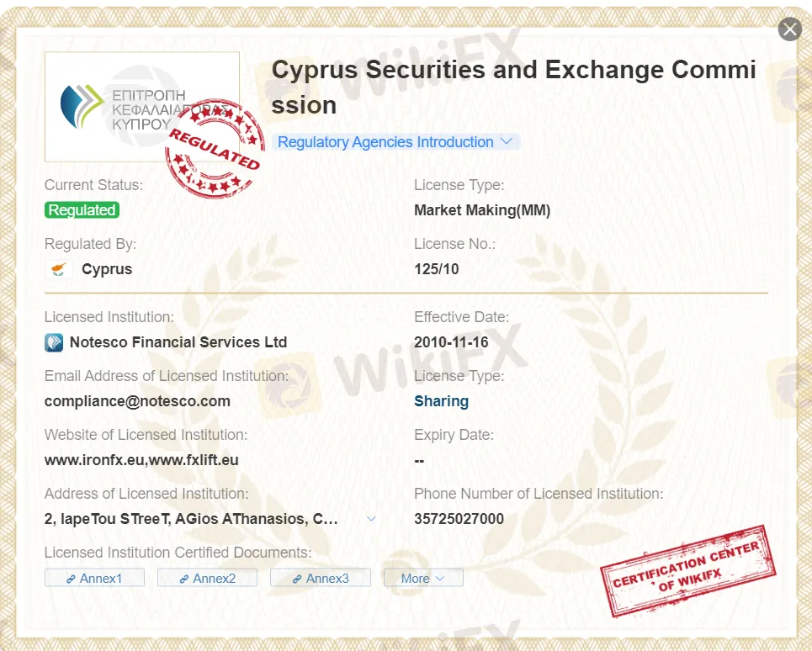Click the Cyprus Securities and Exchange Commission title

pyautogui.click(x=513, y=87)
